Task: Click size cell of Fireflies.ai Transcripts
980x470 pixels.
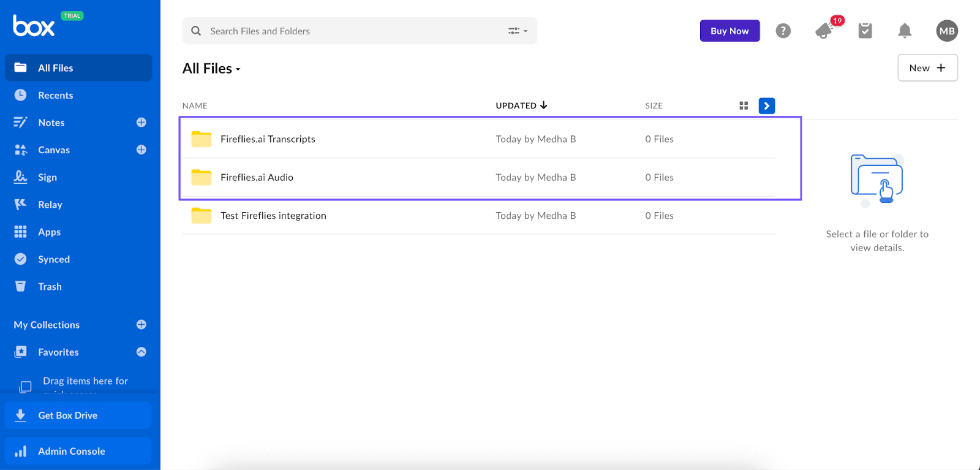Action: click(659, 139)
